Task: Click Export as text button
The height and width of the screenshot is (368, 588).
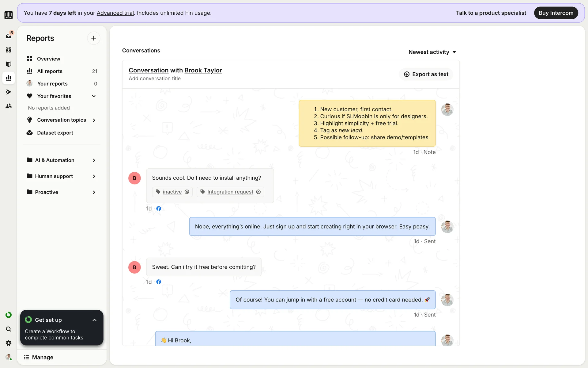Action: [426, 74]
